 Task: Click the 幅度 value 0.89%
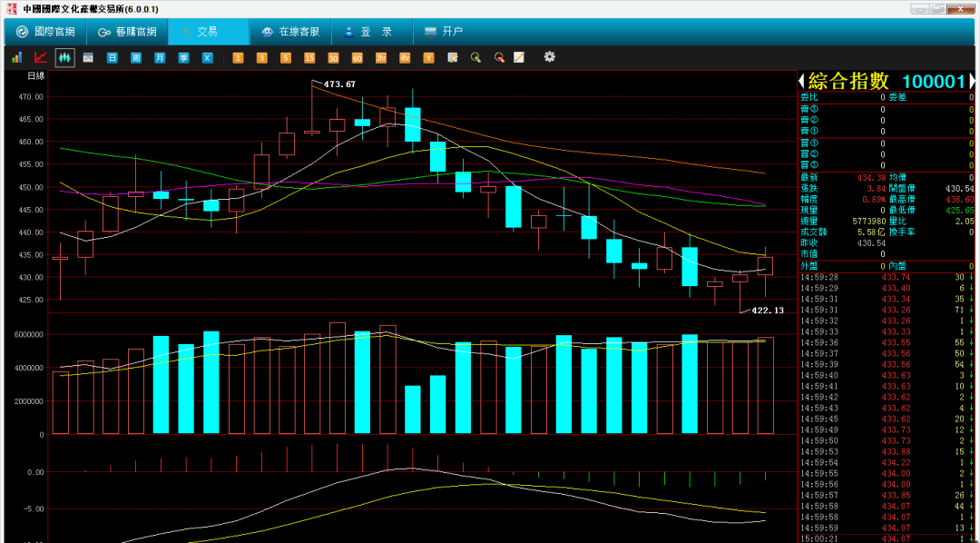(x=873, y=199)
